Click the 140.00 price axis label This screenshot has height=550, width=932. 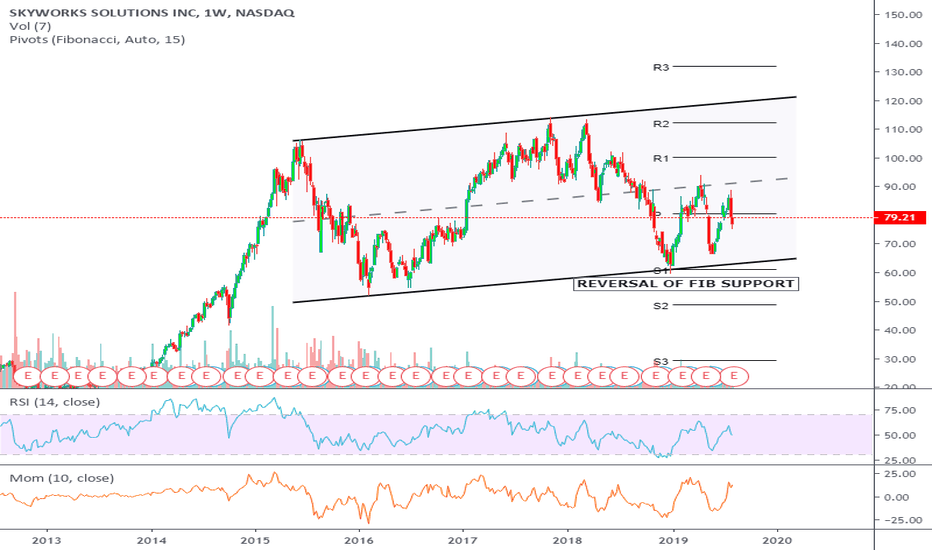click(x=903, y=43)
